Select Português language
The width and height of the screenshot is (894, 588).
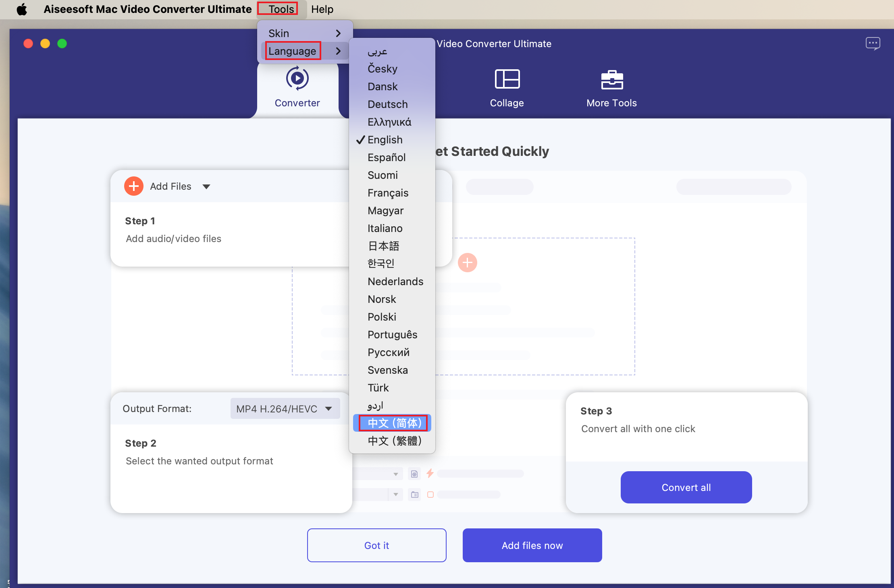[392, 334]
